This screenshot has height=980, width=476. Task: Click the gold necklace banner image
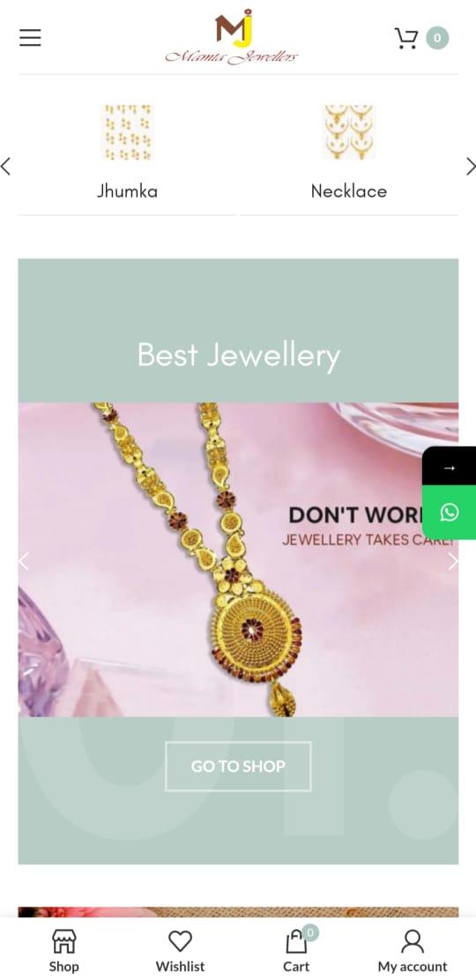(x=238, y=559)
